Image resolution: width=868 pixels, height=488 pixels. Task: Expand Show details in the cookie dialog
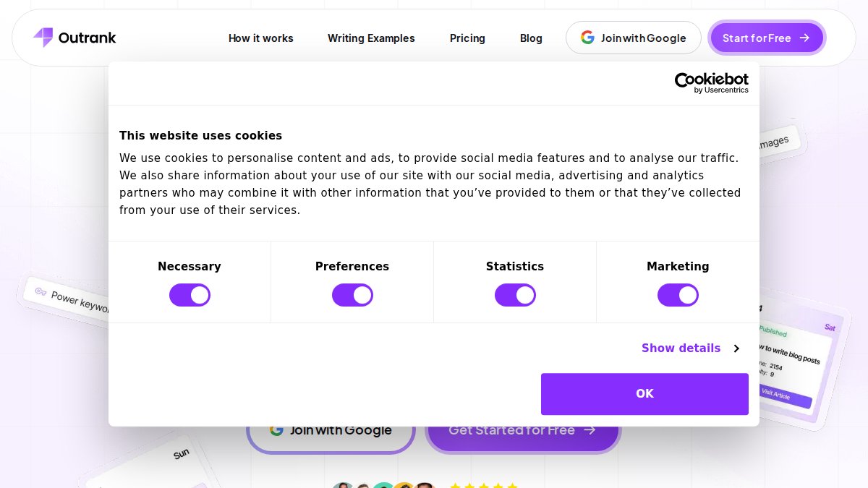point(681,348)
